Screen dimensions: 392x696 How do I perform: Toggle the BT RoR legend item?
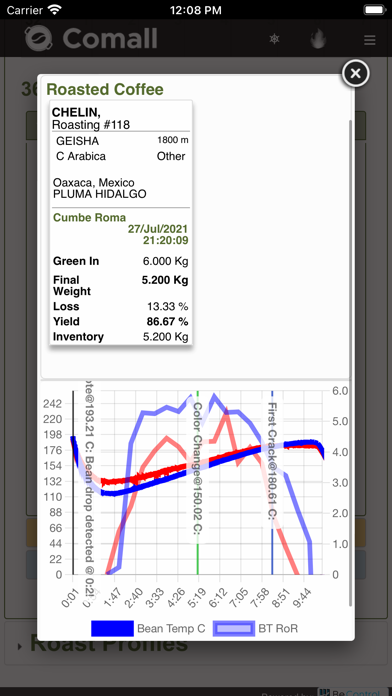coord(255,629)
